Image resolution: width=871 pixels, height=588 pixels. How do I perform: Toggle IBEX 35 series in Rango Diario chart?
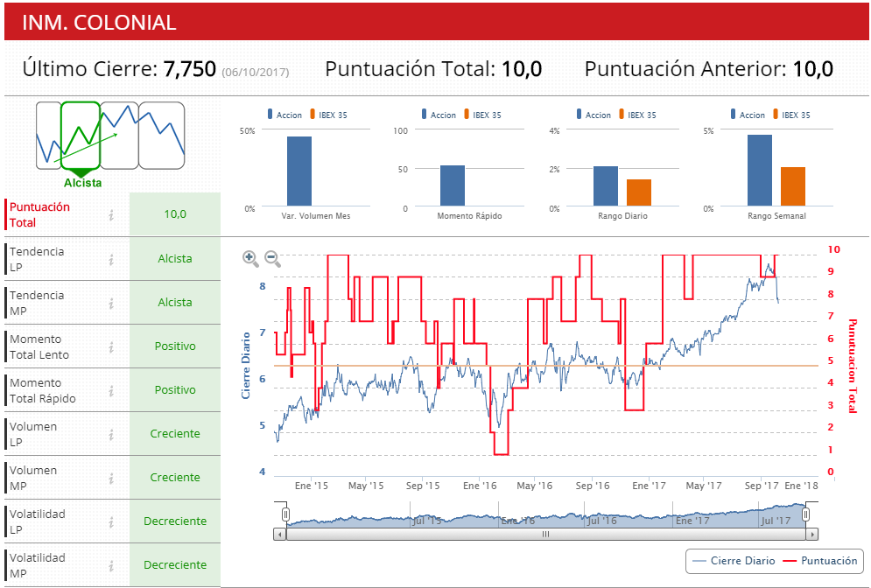[637, 115]
